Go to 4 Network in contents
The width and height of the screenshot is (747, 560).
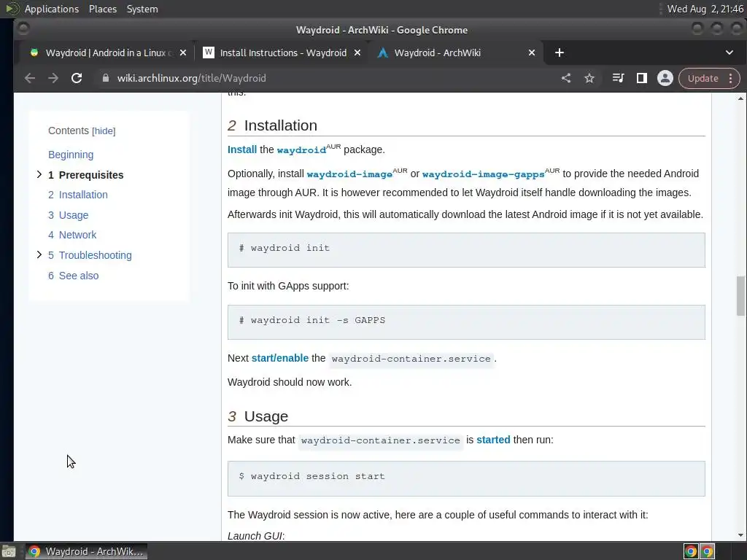click(72, 235)
